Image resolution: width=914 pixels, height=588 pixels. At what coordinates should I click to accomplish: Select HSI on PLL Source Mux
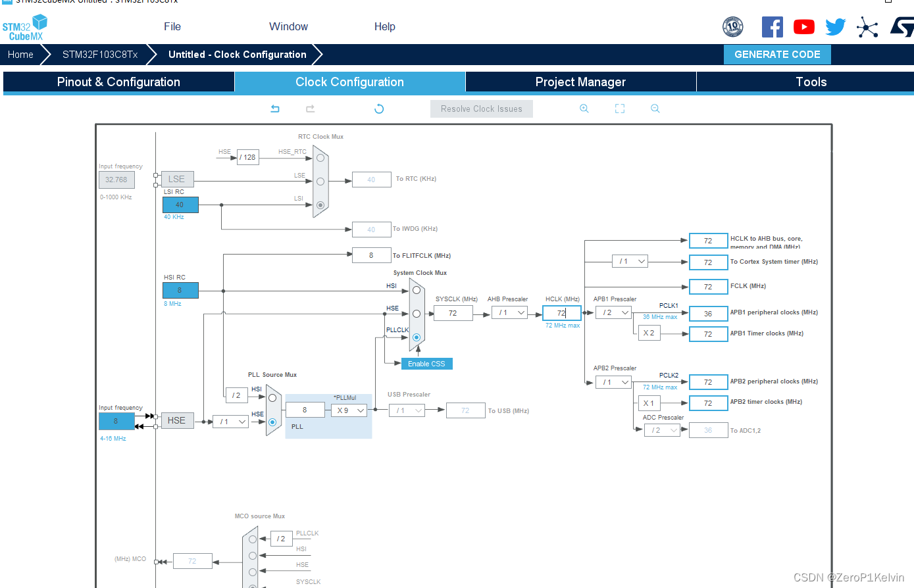(x=272, y=398)
